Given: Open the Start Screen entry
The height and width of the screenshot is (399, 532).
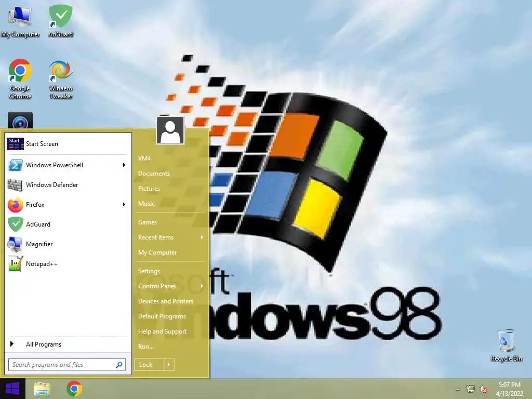Looking at the screenshot, I should click(68, 144).
